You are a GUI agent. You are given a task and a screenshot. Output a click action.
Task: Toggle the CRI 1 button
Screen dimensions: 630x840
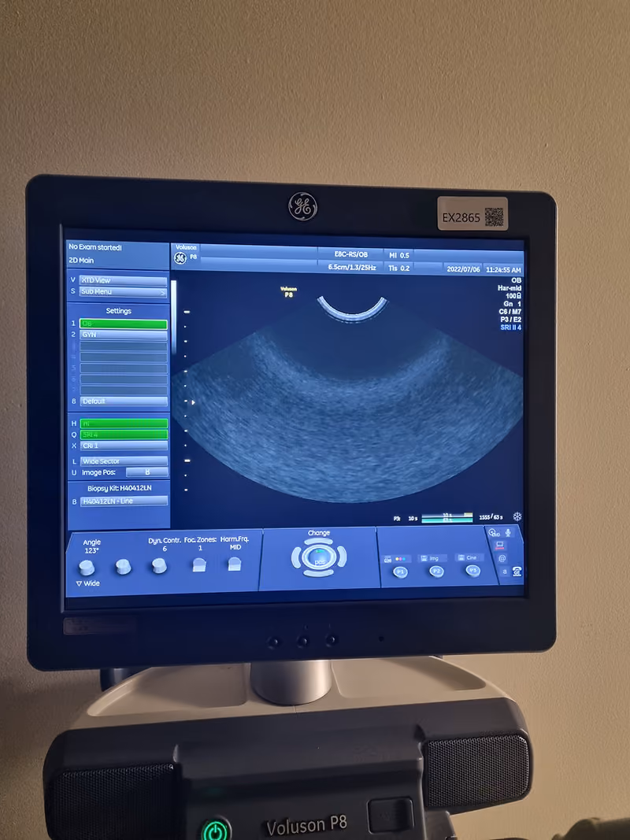124,446
